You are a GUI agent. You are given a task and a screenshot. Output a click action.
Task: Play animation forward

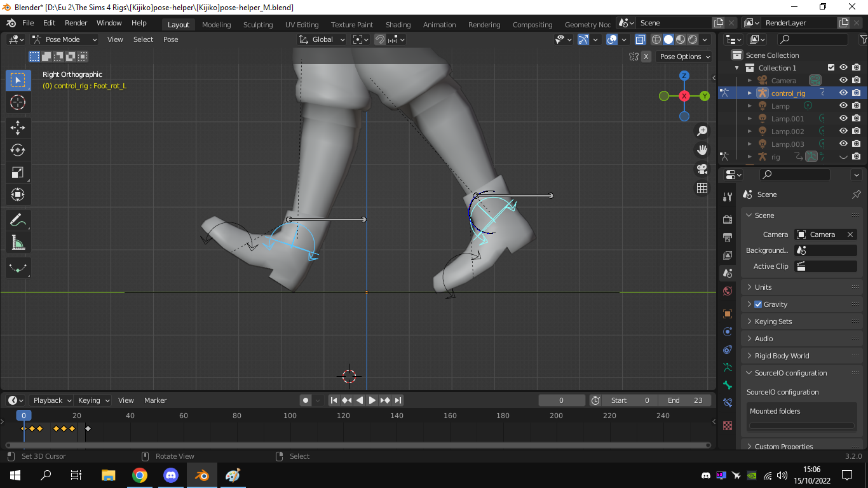(x=372, y=400)
